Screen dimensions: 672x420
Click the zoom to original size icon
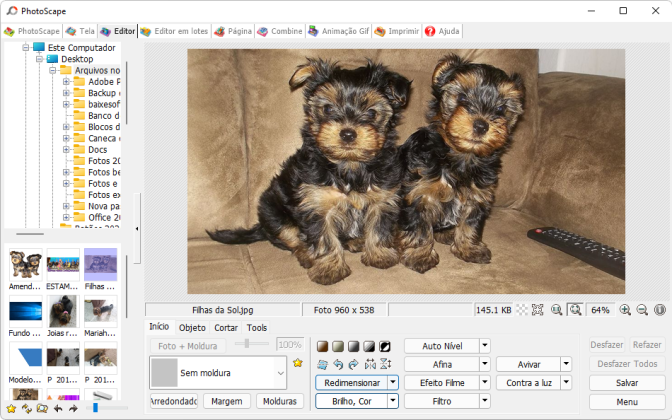(x=557, y=310)
